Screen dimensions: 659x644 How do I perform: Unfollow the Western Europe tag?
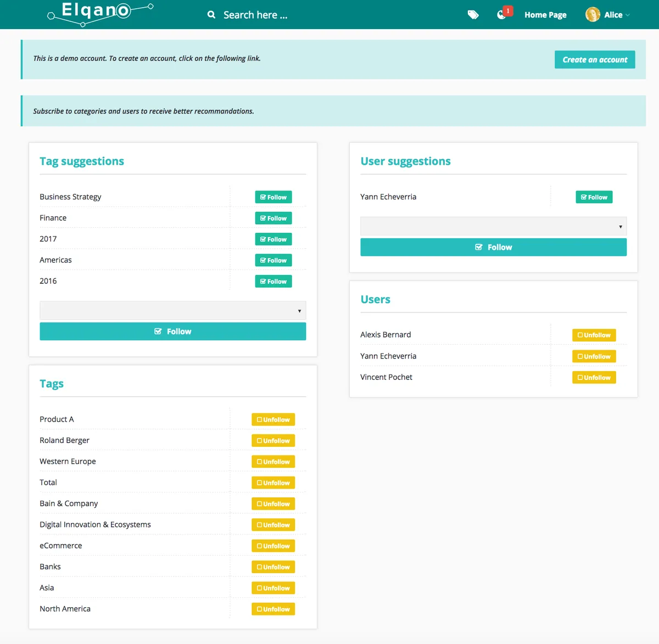tap(273, 462)
